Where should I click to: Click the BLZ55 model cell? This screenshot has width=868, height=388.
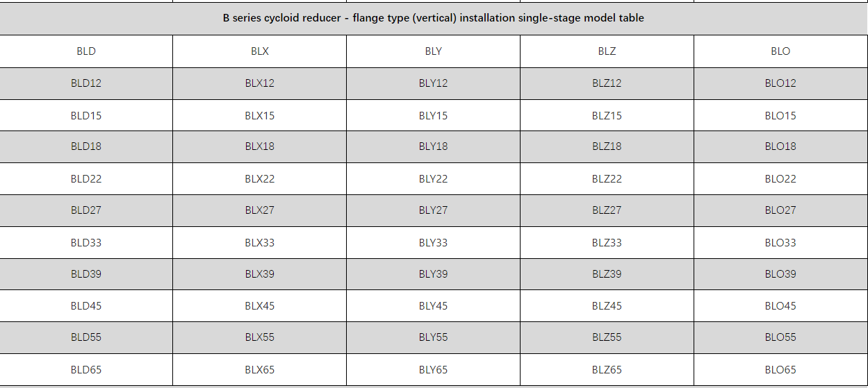point(607,337)
